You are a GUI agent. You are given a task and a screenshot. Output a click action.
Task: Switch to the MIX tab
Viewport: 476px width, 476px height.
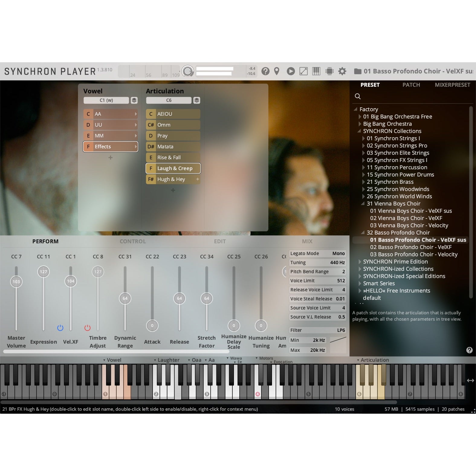click(x=307, y=241)
